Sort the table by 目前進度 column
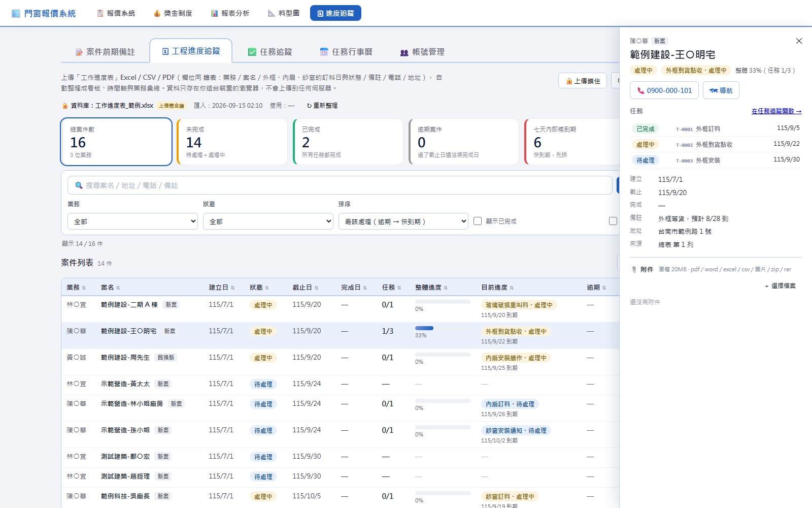812x508 pixels. coord(497,288)
